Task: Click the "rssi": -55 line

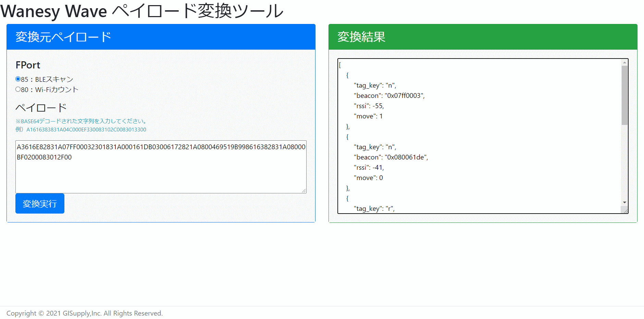Action: click(369, 106)
